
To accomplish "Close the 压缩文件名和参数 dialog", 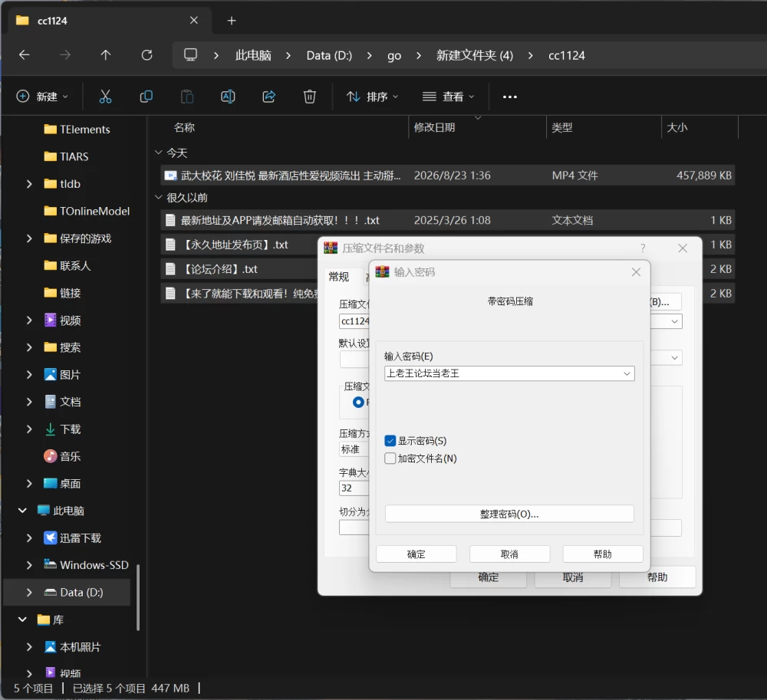I will [683, 248].
